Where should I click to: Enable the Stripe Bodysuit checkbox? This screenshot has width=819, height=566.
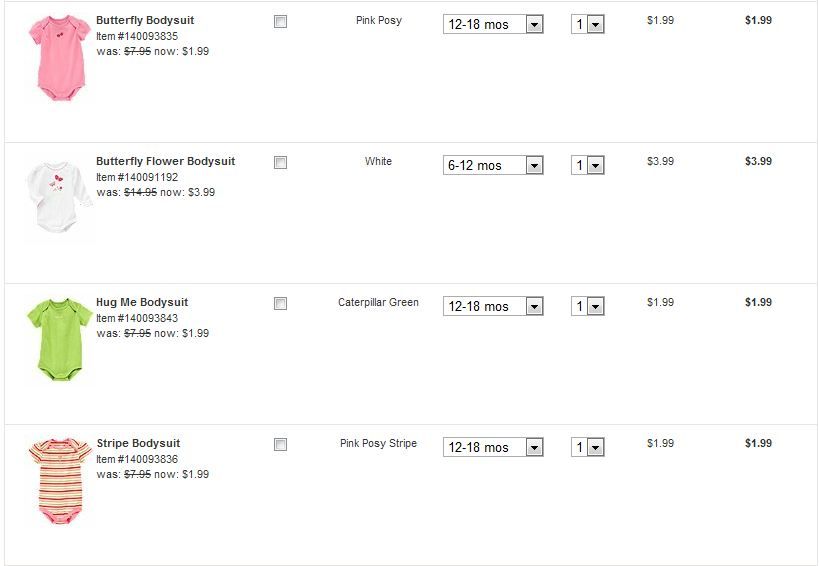(x=280, y=444)
